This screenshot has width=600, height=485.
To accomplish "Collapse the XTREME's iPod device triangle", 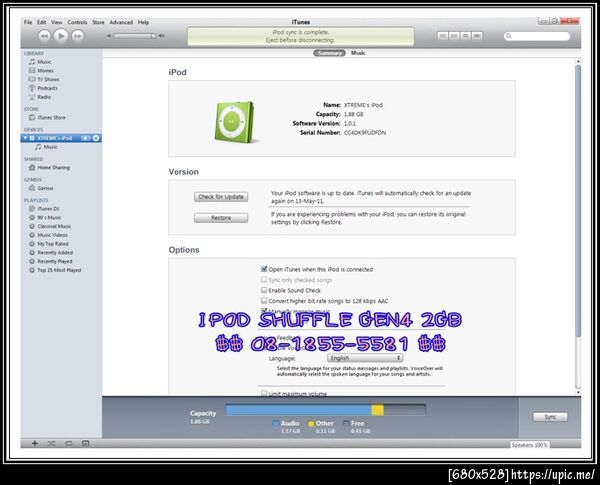I will click(x=25, y=138).
